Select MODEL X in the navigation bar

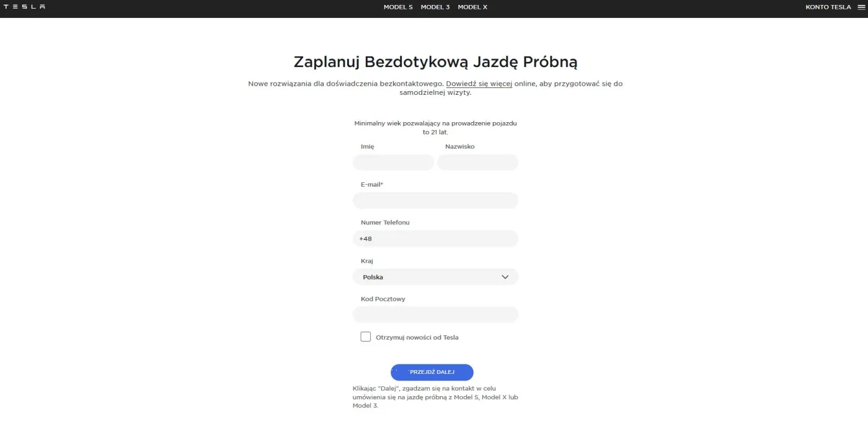tap(472, 7)
